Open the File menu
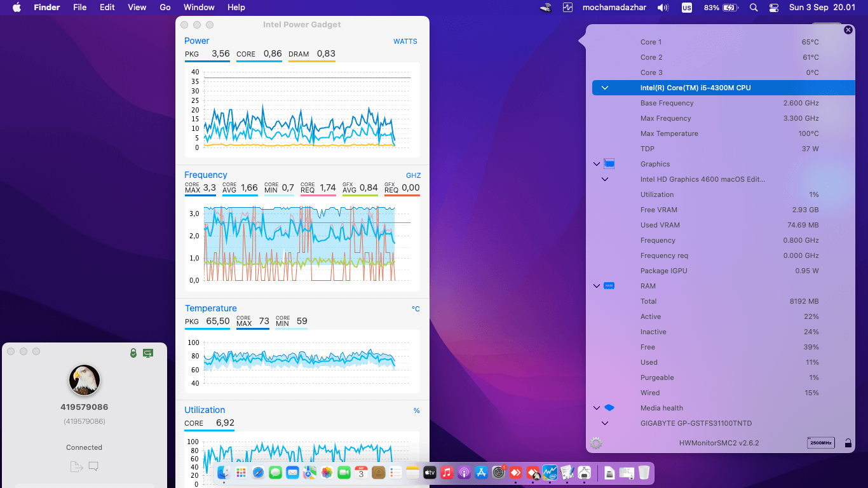 80,8
